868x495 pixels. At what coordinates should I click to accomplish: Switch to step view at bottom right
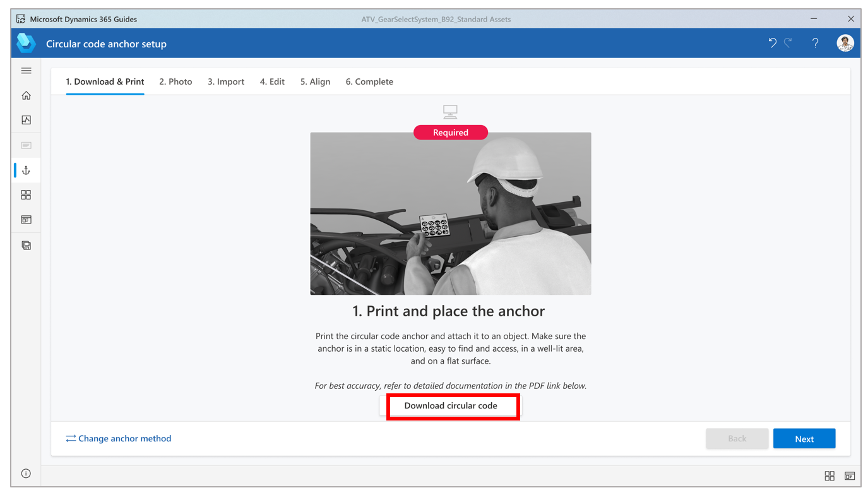click(x=850, y=475)
